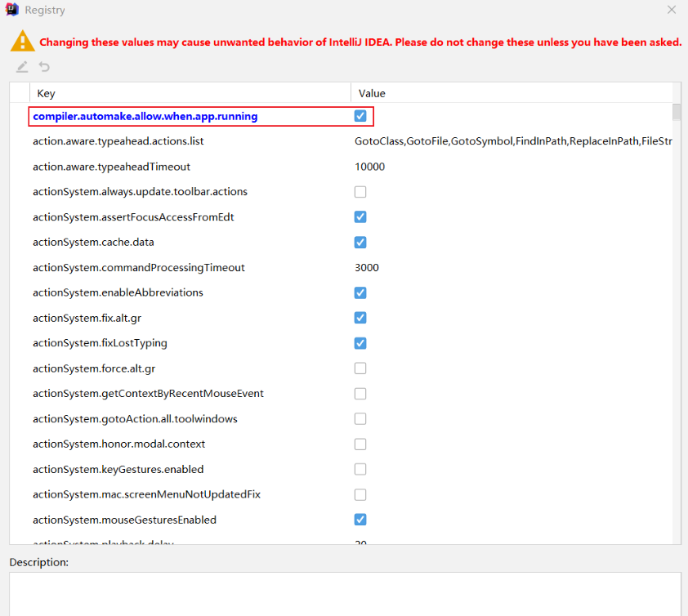Select key actionSystem.always.update.toolbar.actions
688x616 pixels.
140,192
